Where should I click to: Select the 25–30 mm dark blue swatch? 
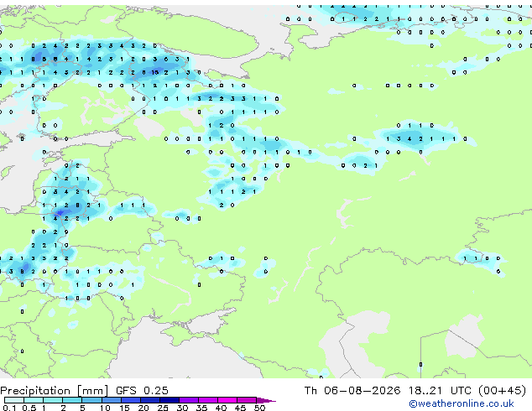169,400
